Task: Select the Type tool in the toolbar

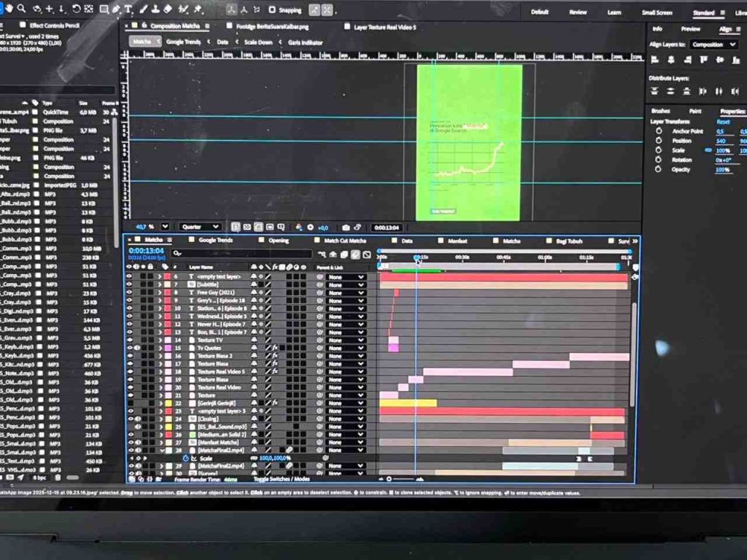Action: (x=129, y=9)
